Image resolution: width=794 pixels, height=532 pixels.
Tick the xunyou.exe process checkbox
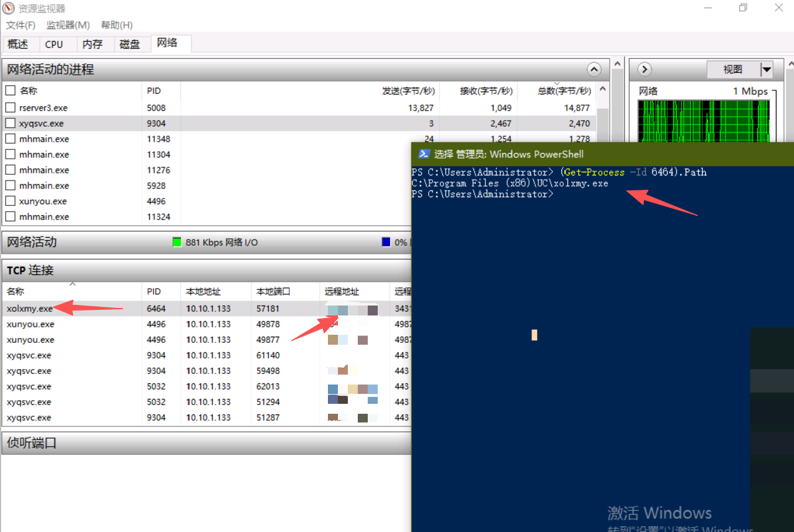coord(10,201)
